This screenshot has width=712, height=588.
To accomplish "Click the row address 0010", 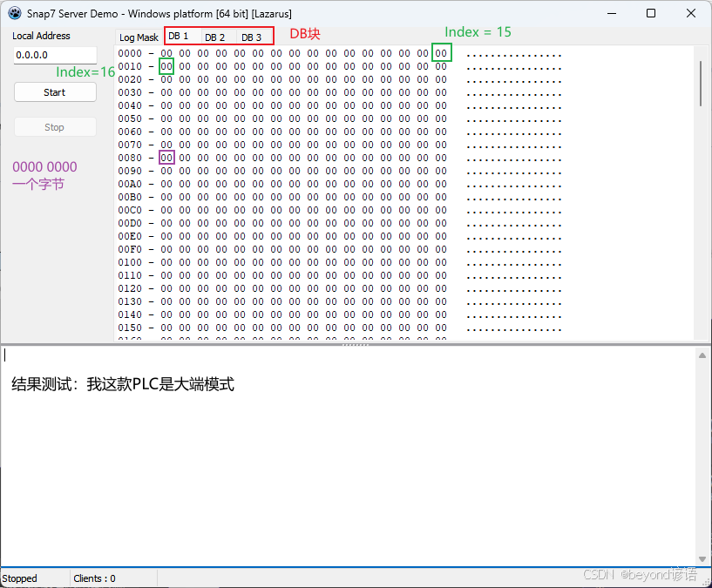I will pyautogui.click(x=130, y=66).
